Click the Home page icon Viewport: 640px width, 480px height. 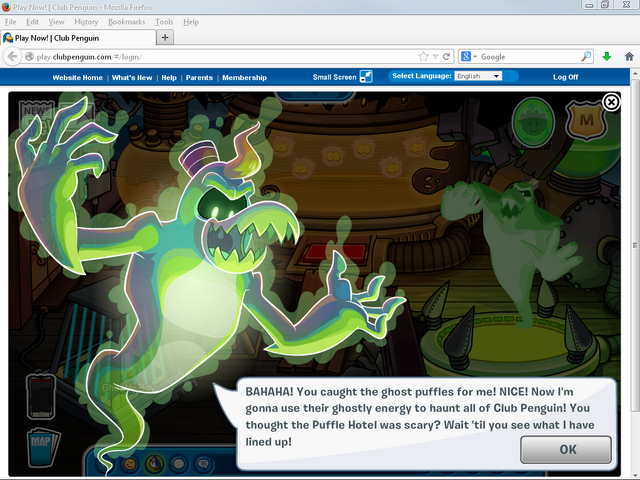pos(629,57)
